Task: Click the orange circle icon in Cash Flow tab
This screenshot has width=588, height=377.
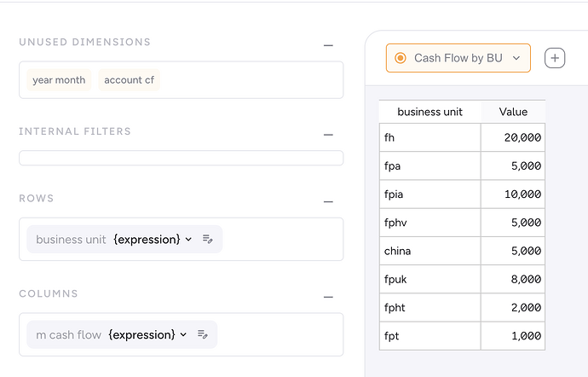Action: pyautogui.click(x=401, y=58)
